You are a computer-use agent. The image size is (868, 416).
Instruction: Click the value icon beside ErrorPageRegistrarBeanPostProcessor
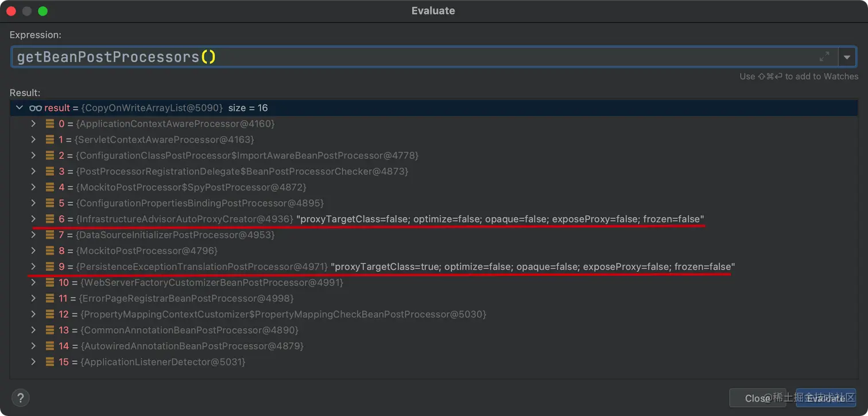coord(49,298)
